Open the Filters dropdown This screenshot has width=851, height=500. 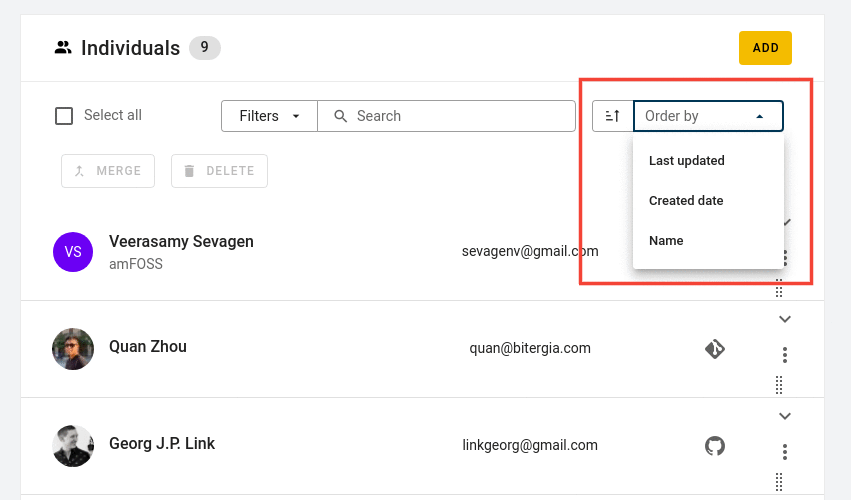[269, 116]
